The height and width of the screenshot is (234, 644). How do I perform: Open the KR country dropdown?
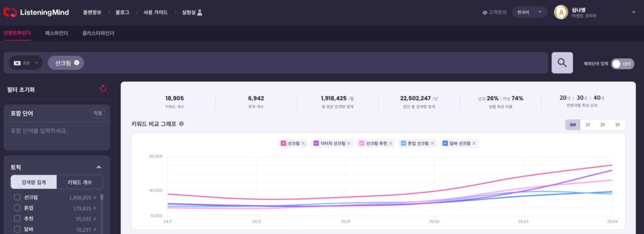[x=26, y=63]
